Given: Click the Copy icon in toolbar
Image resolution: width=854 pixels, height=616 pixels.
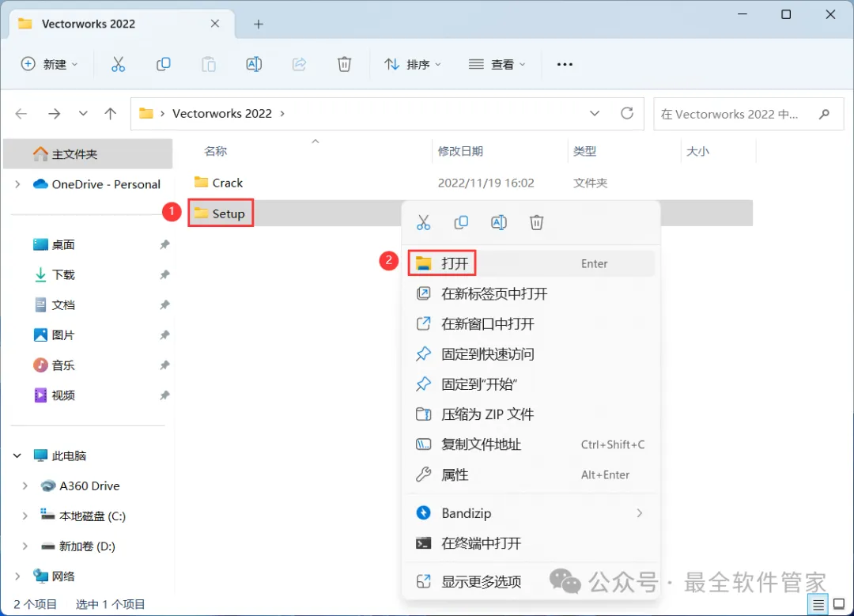Looking at the screenshot, I should point(164,64).
